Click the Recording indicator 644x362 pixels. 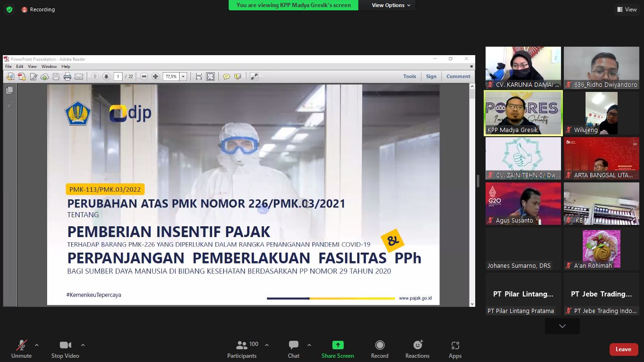point(38,9)
